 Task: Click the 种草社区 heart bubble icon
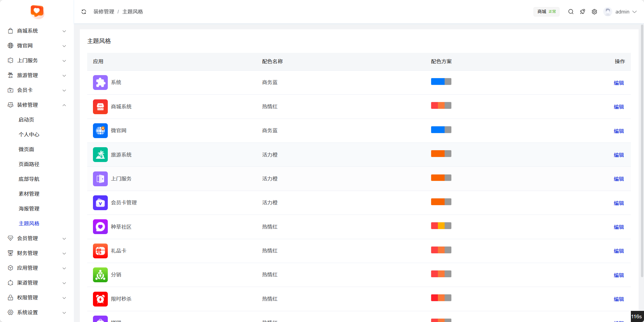coord(100,227)
